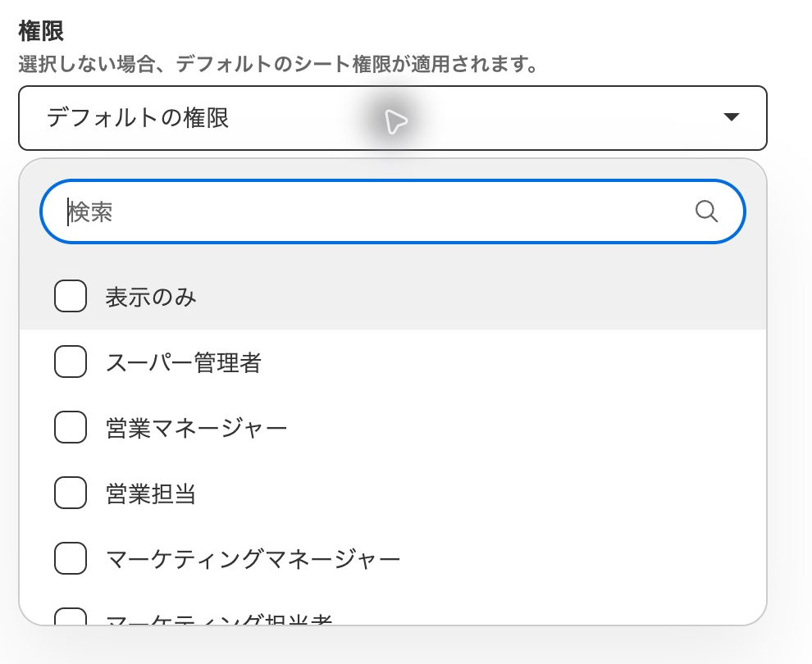Check the 営業マネージャー checkbox
This screenshot has height=664, width=812.
point(71,427)
